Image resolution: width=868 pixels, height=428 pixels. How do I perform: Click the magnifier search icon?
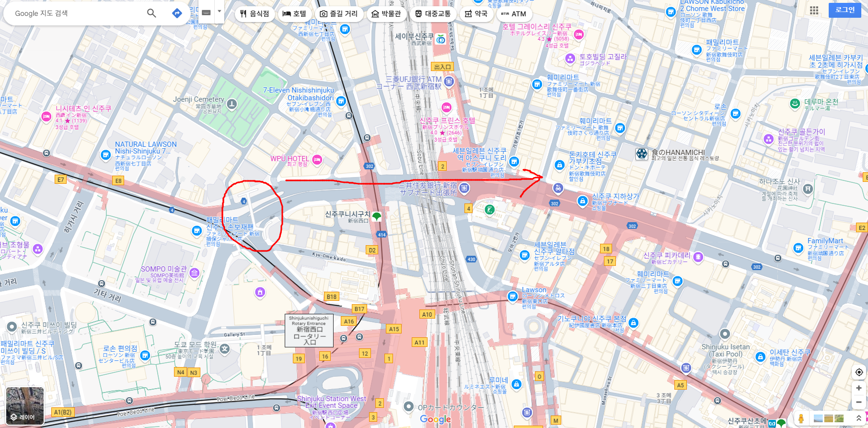[x=151, y=13]
